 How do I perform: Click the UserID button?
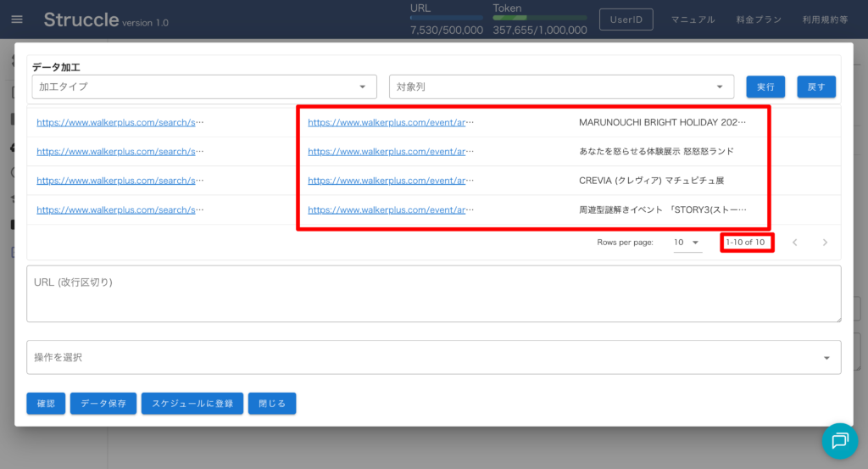point(626,20)
